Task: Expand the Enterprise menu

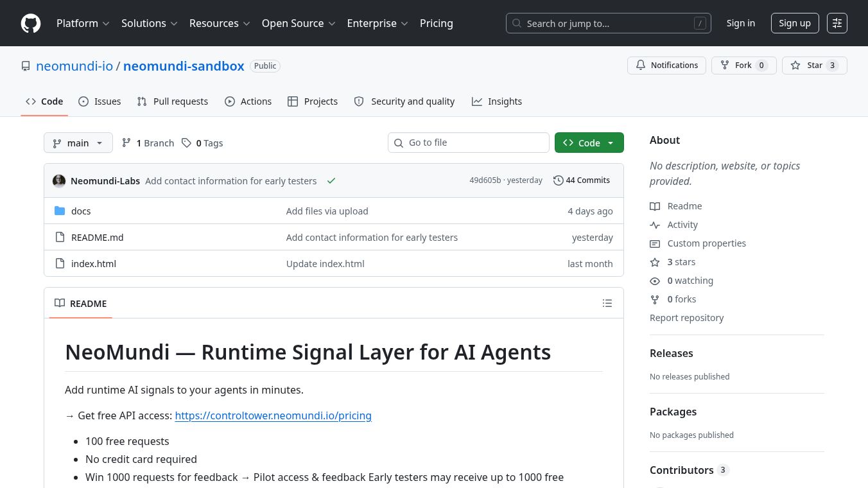Action: pyautogui.click(x=378, y=23)
